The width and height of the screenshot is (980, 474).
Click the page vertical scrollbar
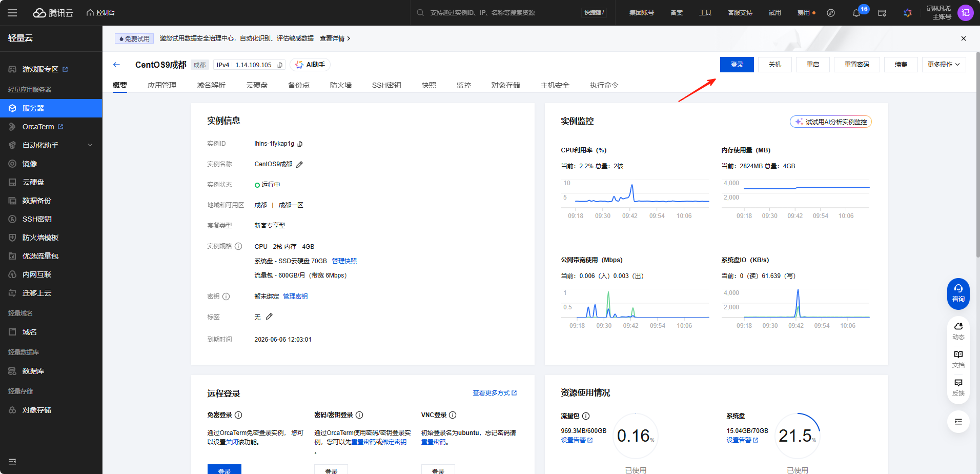[977, 154]
